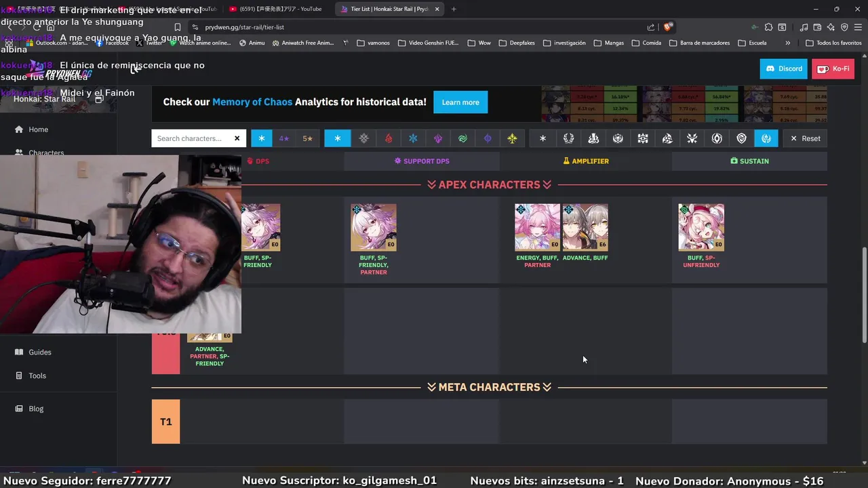The width and height of the screenshot is (868, 488).
Task: Open the E6 Amplifier character portrait
Action: [x=585, y=228]
